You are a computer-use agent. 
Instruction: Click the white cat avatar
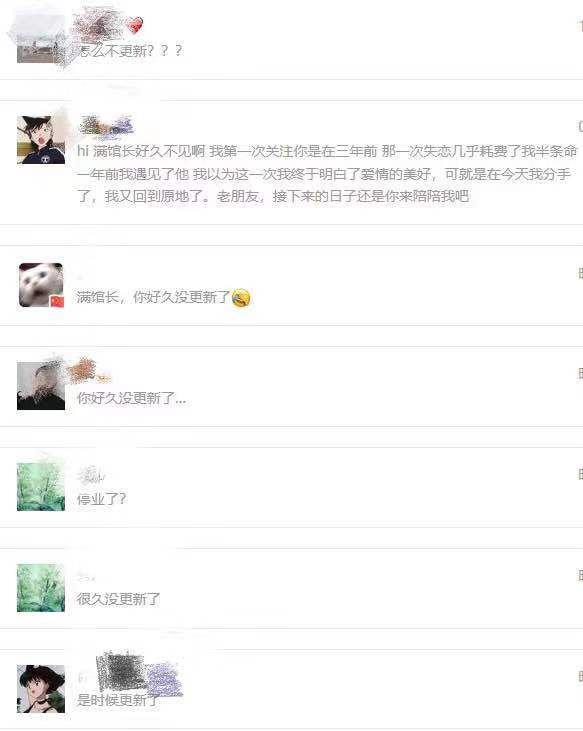(x=41, y=285)
